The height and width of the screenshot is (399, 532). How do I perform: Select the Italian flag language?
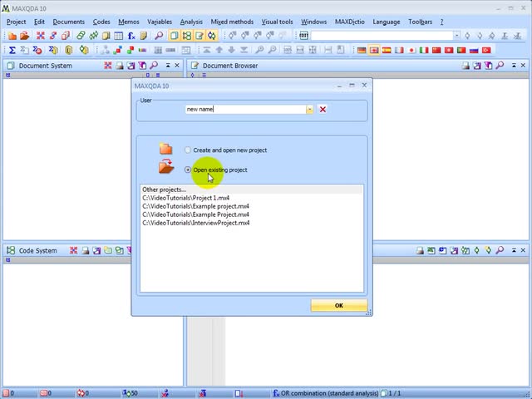tap(424, 50)
